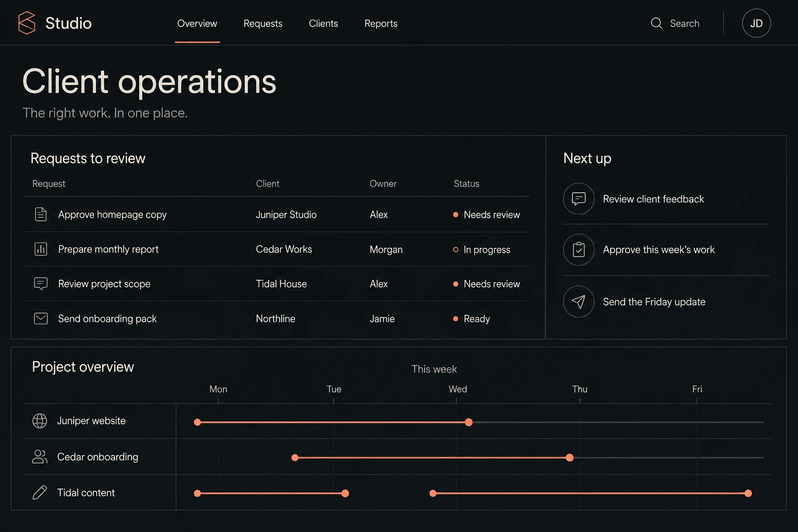
Task: Click the Cedar onboarding timeline end handle
Action: 569,458
